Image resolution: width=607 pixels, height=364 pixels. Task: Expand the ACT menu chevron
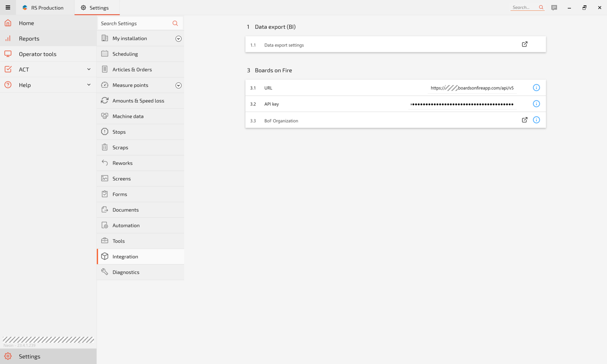(x=89, y=69)
